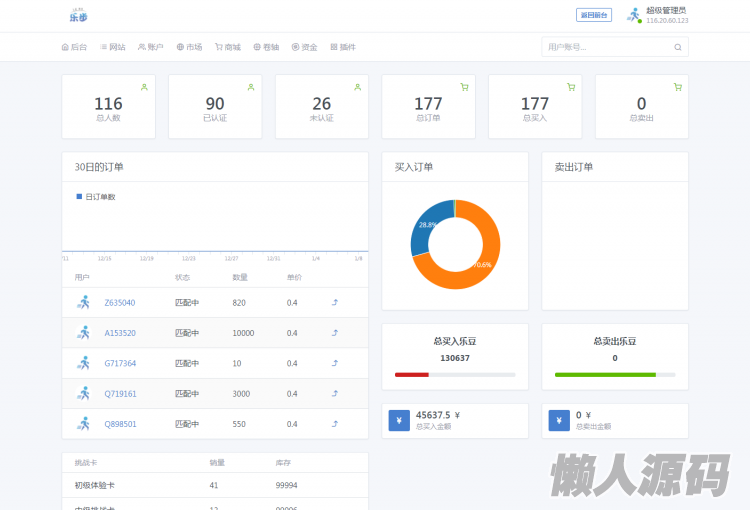This screenshot has height=510, width=750.
Task: Focus the 用户账号 search field
Action: coord(606,47)
